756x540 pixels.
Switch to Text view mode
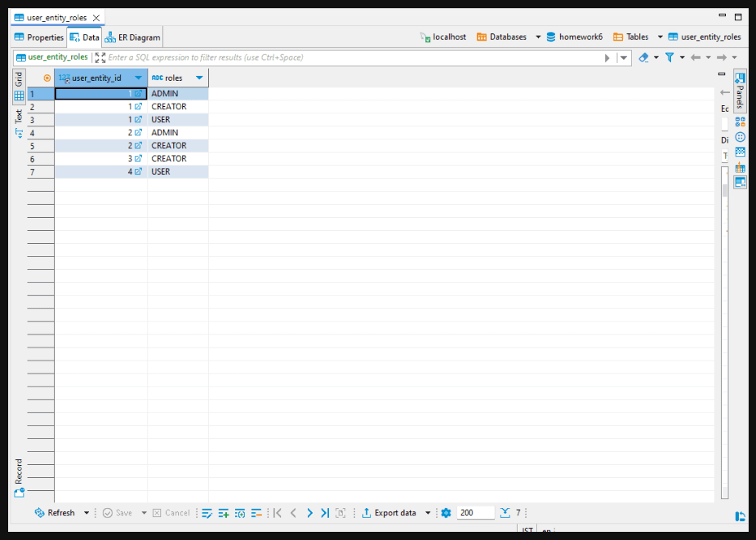19,124
